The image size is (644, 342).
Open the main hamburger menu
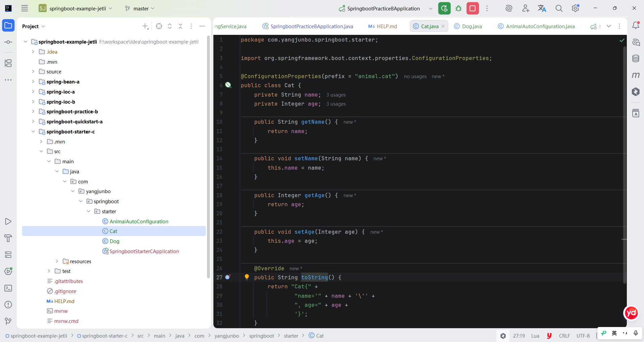(x=24, y=8)
